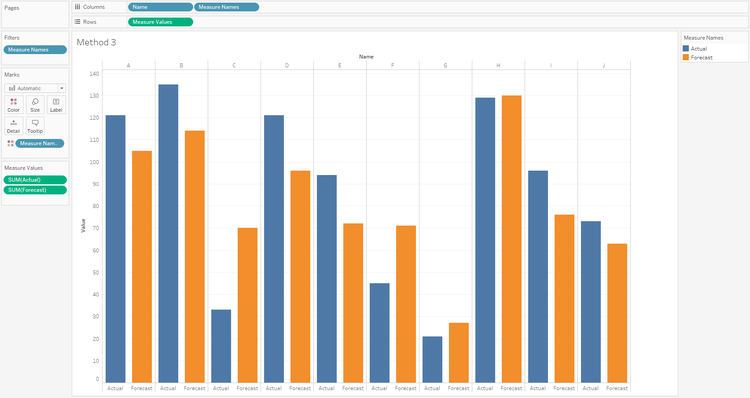The width and height of the screenshot is (750, 398).
Task: Select the blue Actual bar for D
Action: pyautogui.click(x=274, y=249)
